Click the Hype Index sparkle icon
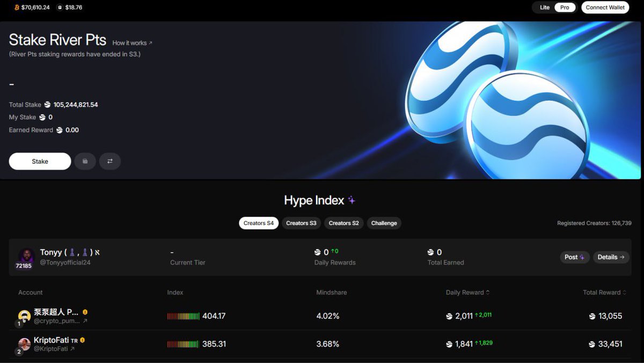The image size is (644, 363). click(x=352, y=200)
